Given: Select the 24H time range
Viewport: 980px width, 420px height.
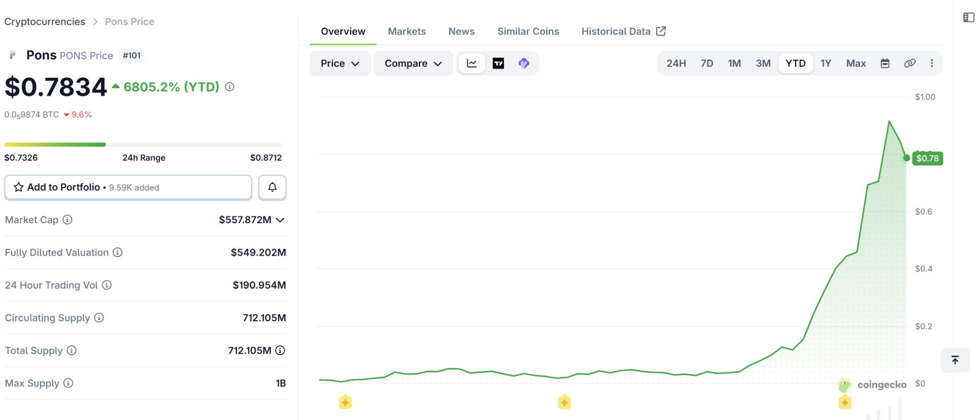Looking at the screenshot, I should pyautogui.click(x=676, y=63).
